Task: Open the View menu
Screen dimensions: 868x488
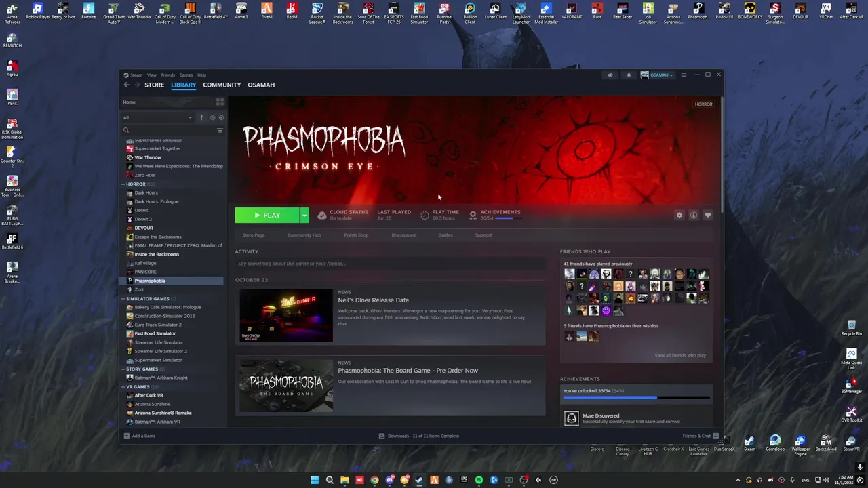Action: click(152, 75)
